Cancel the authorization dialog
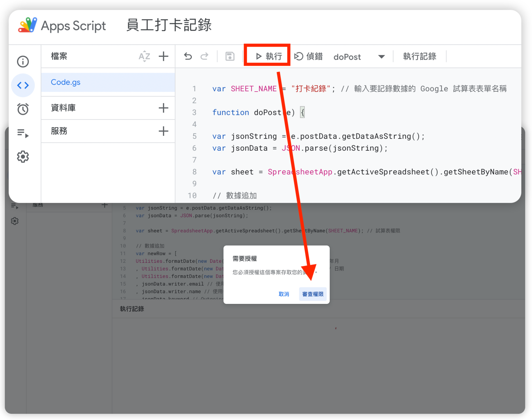The width and height of the screenshot is (532, 420). point(284,294)
